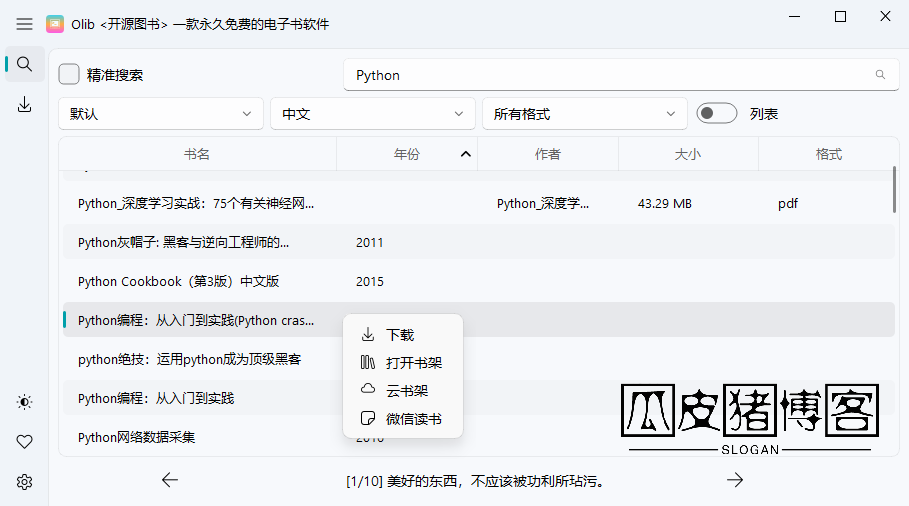
Task: Sort by the 格式 column header
Action: click(828, 154)
